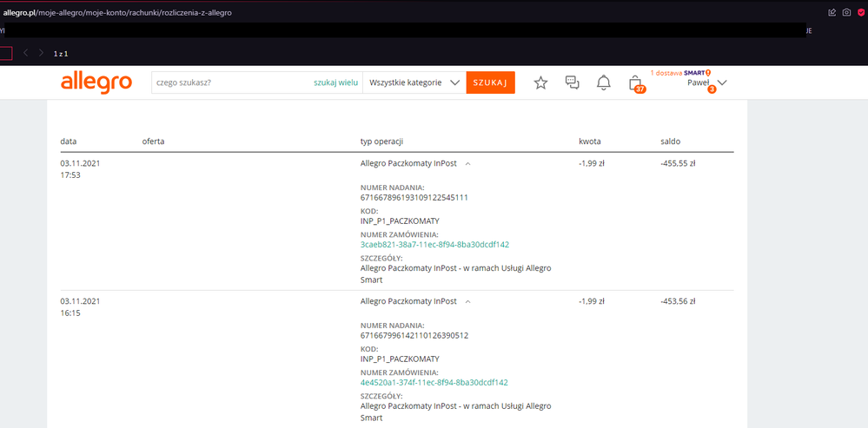Click the browser address bar URL
The image size is (868, 428).
pyautogui.click(x=116, y=12)
